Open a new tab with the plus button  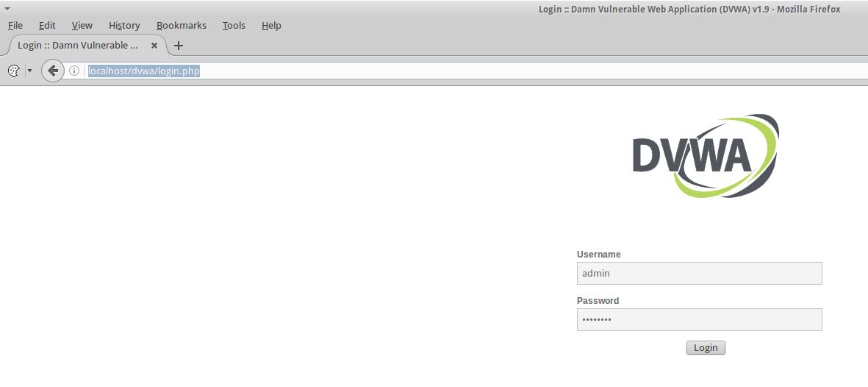(x=178, y=46)
